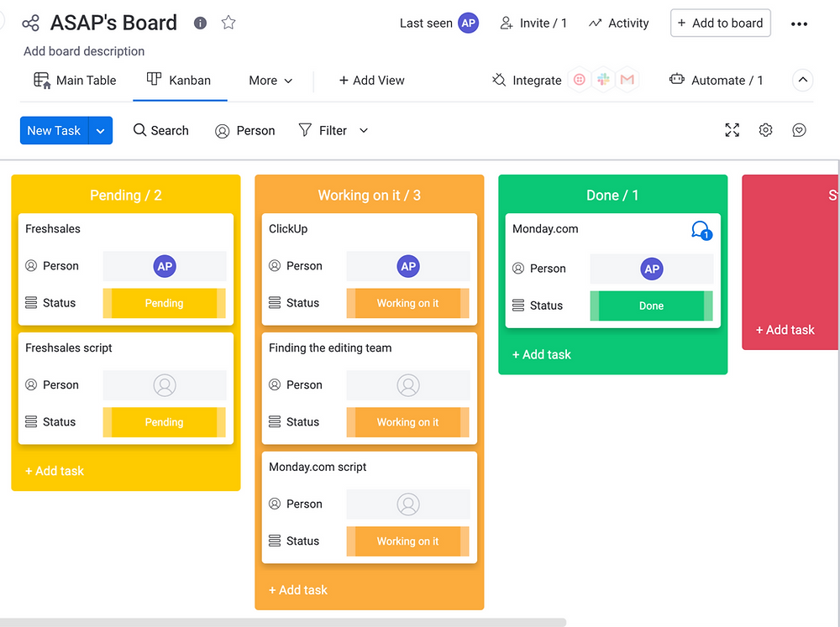Image resolution: width=840 pixels, height=627 pixels.
Task: Change Working on it status on ClickUp
Action: (x=407, y=303)
